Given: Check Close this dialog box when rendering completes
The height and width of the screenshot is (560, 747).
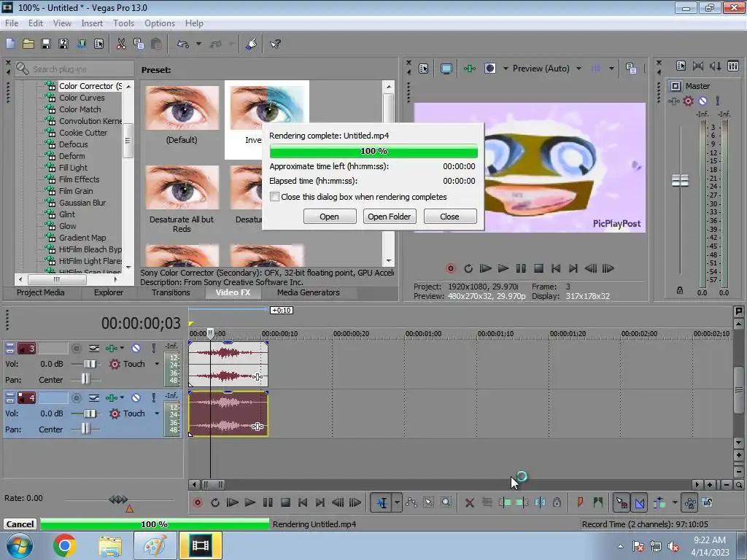Looking at the screenshot, I should pyautogui.click(x=274, y=197).
